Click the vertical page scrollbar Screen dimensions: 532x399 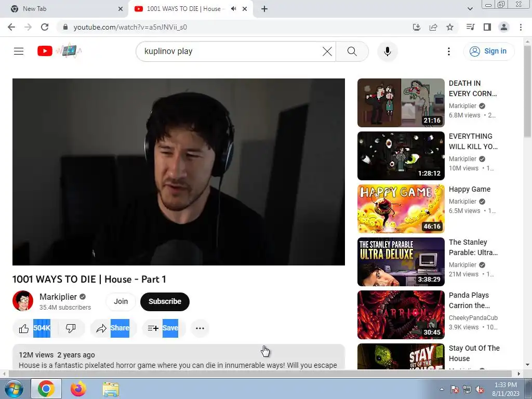click(527, 91)
